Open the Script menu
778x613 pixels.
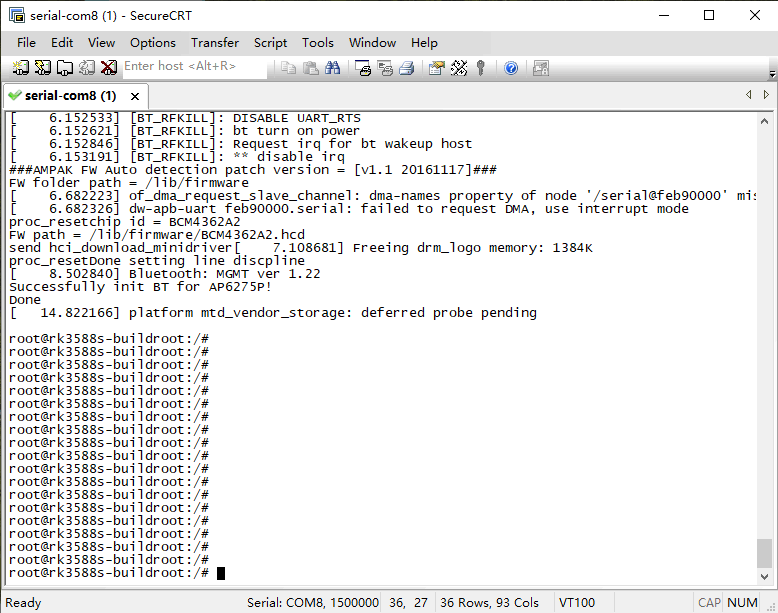[x=270, y=42]
